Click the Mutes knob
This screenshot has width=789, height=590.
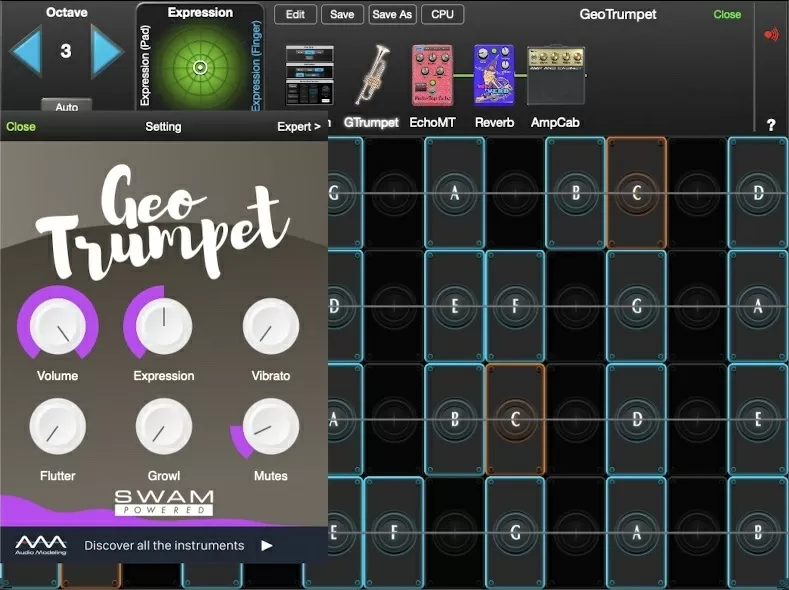(271, 426)
